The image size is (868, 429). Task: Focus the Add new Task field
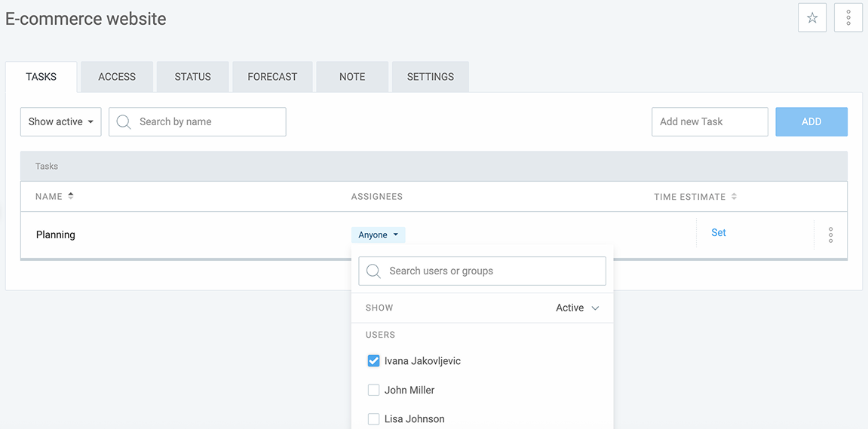click(x=709, y=122)
